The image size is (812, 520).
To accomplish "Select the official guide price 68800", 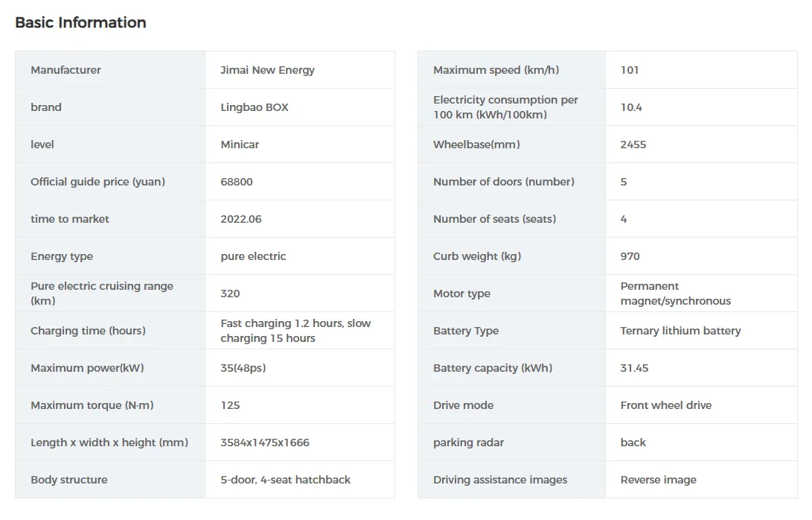I will coord(237,182).
